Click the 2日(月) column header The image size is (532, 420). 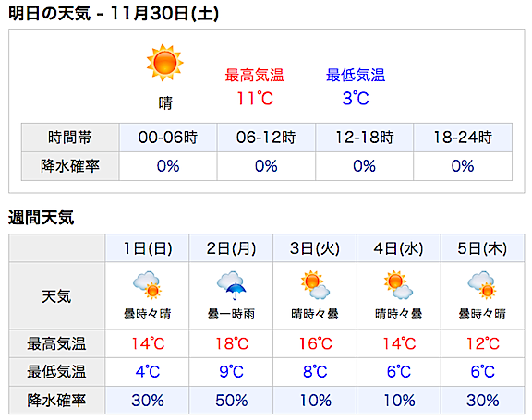click(x=231, y=248)
